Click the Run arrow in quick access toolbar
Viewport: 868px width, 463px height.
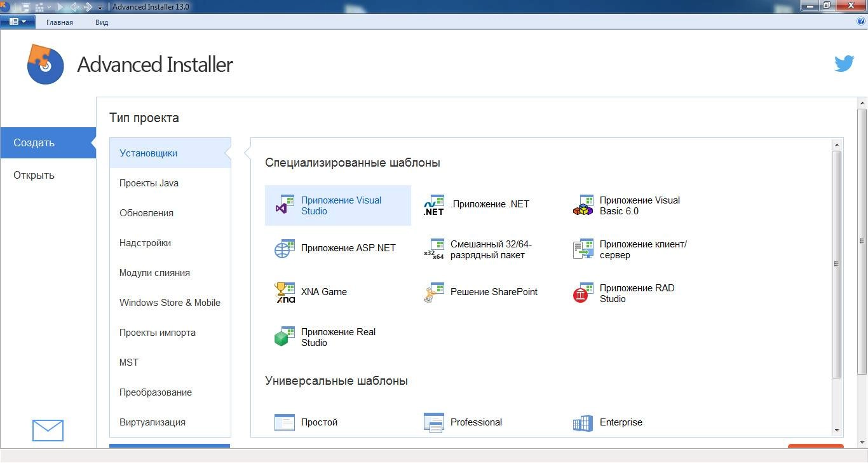pos(60,7)
